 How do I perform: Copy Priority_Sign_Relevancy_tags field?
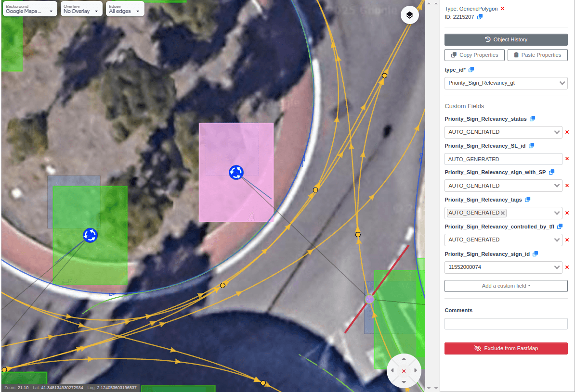528,200
